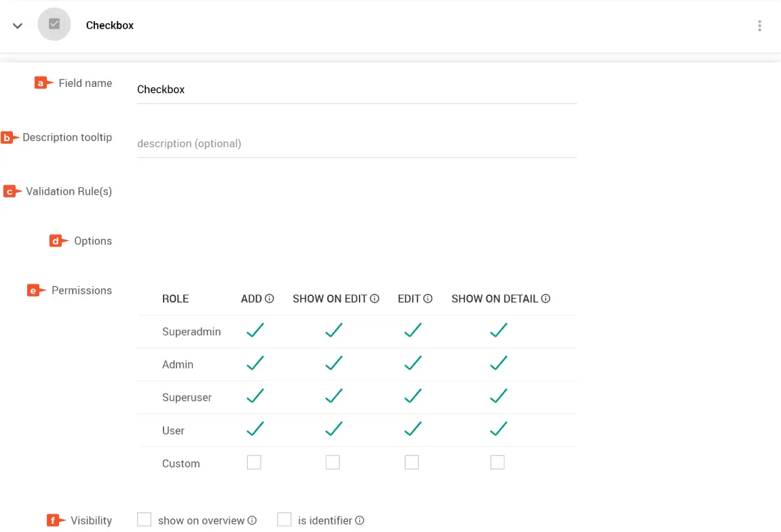Toggle Admin EDIT permission checkmark
The image size is (781, 532).
point(413,364)
